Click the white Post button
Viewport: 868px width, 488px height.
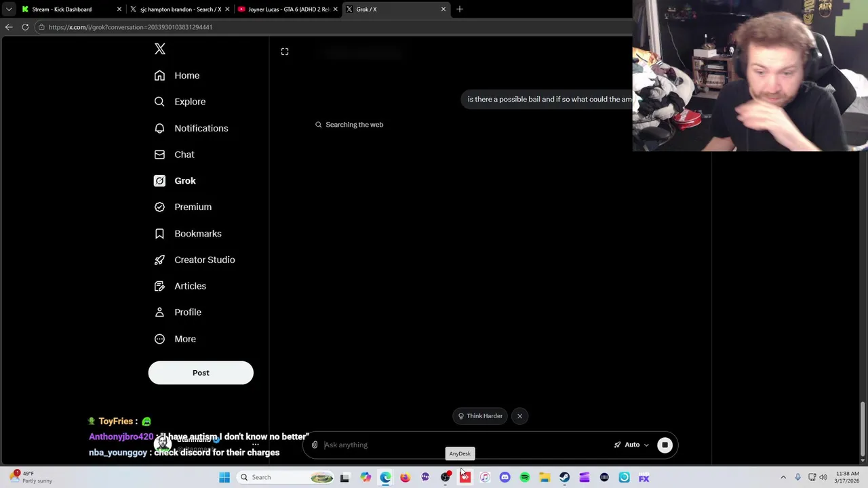tap(201, 373)
